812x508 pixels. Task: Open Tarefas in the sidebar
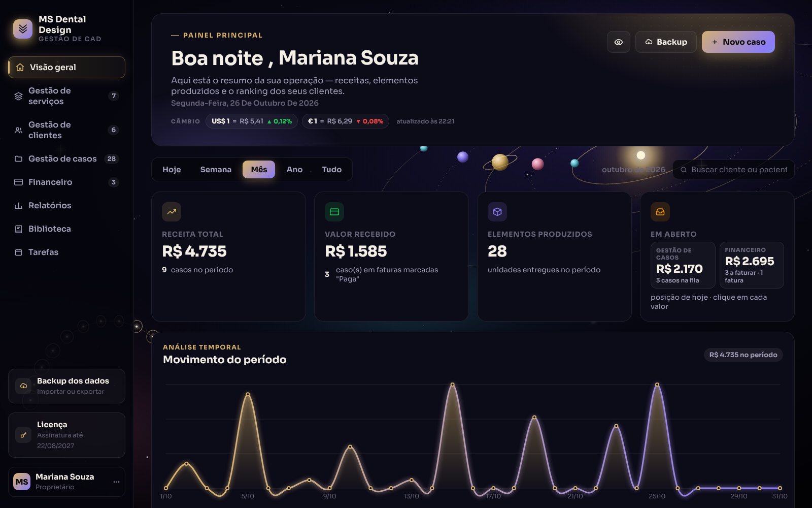click(x=66, y=252)
